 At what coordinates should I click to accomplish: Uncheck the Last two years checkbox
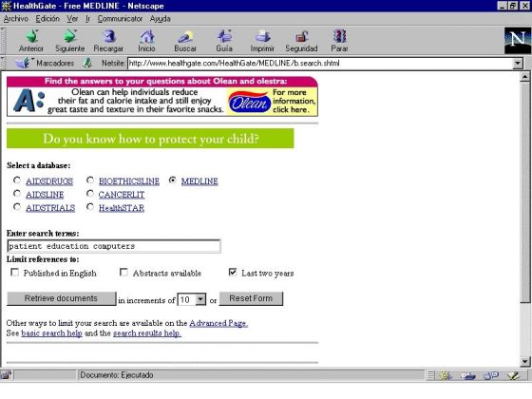233,272
